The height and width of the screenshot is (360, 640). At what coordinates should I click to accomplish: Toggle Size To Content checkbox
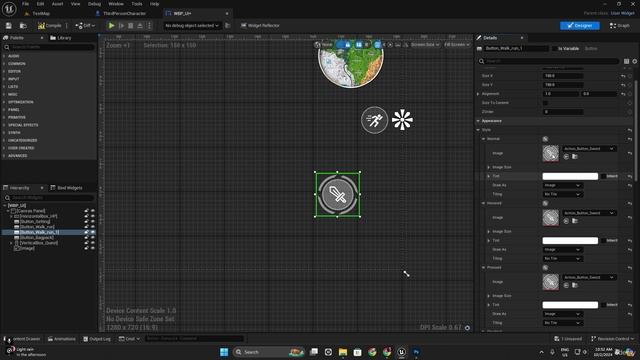pos(545,103)
